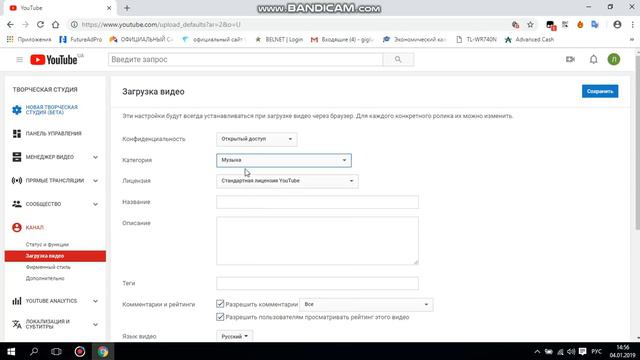
Task: Expand the YouTube Analytics section
Action: click(x=95, y=301)
